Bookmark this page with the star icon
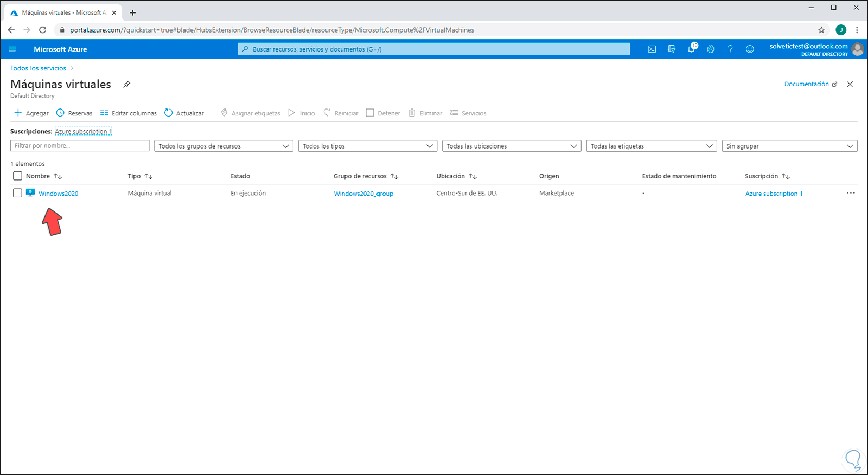This screenshot has width=868, height=475. pos(821,30)
